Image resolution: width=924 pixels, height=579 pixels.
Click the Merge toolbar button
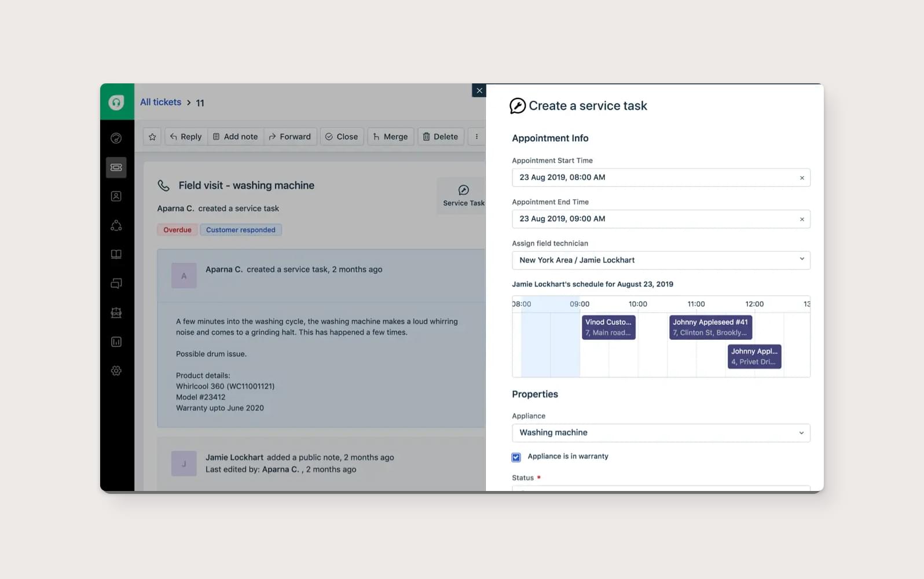tap(390, 137)
